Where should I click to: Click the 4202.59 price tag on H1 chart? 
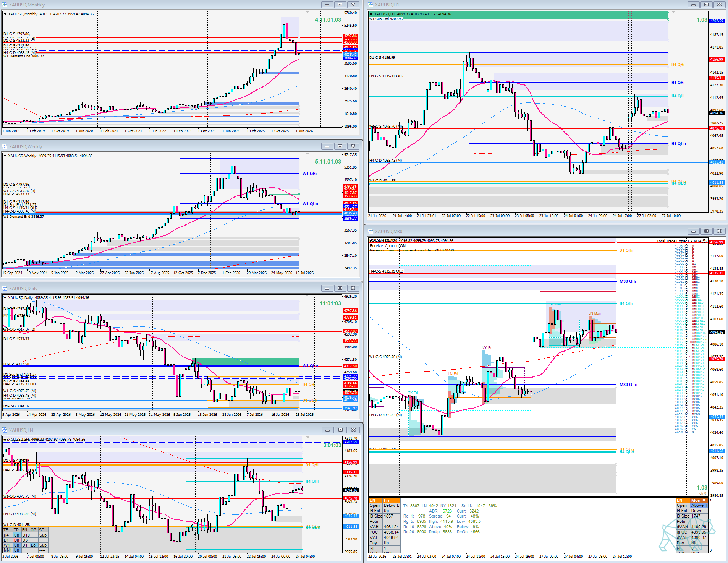click(717, 21)
